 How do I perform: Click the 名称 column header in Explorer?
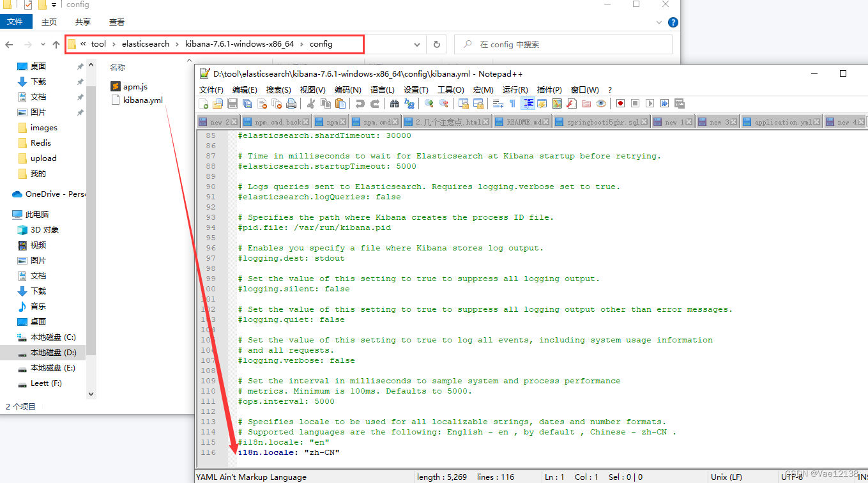[118, 67]
